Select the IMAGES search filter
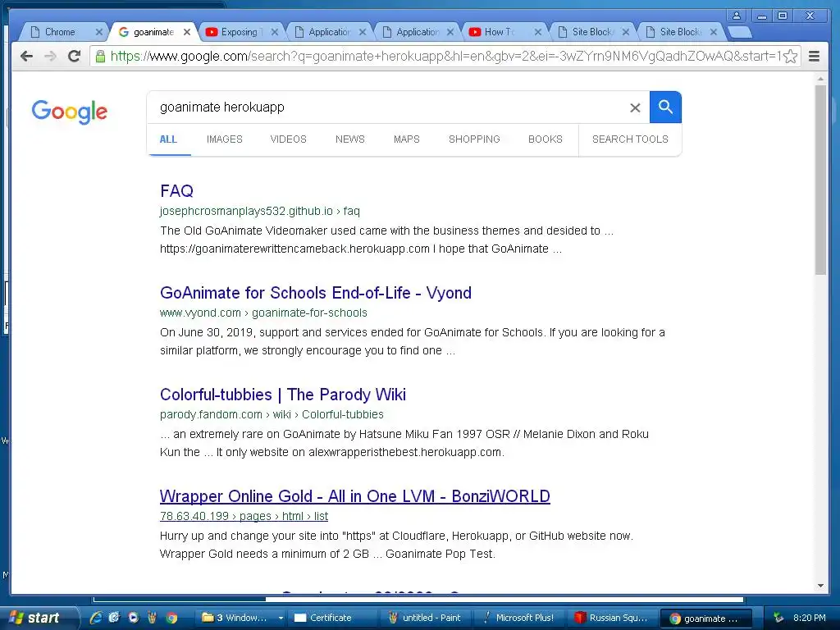 point(225,139)
